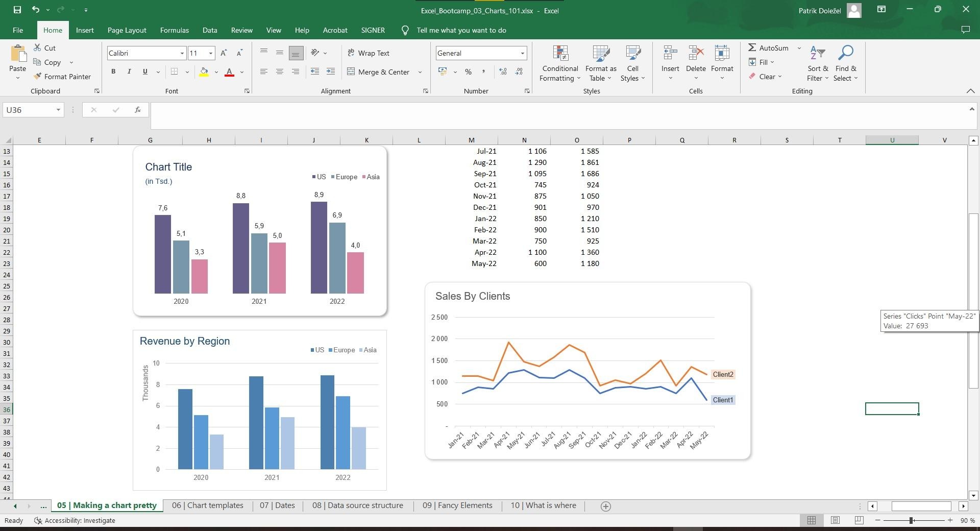Expand the General number format dropdown
Screen dimensions: 980x531
pyautogui.click(x=522, y=53)
